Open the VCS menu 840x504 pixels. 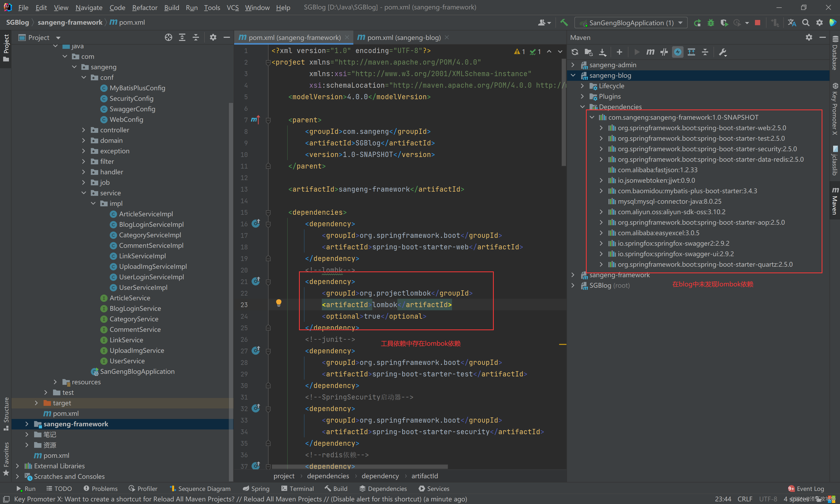click(x=233, y=7)
